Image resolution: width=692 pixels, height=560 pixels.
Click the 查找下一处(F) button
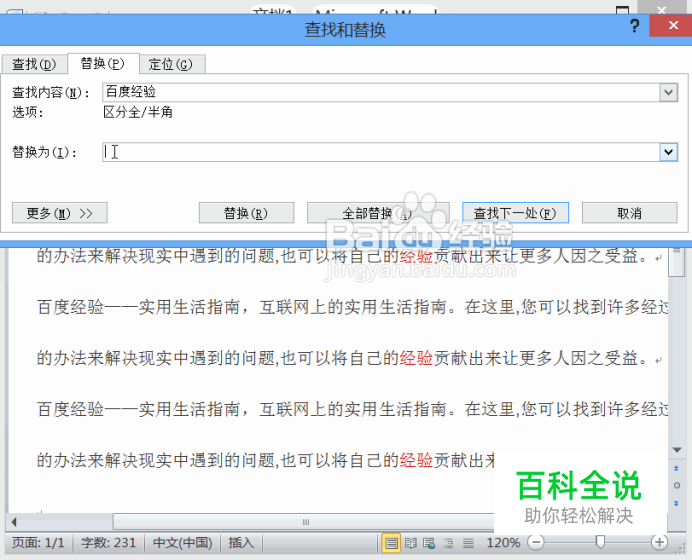coord(515,213)
